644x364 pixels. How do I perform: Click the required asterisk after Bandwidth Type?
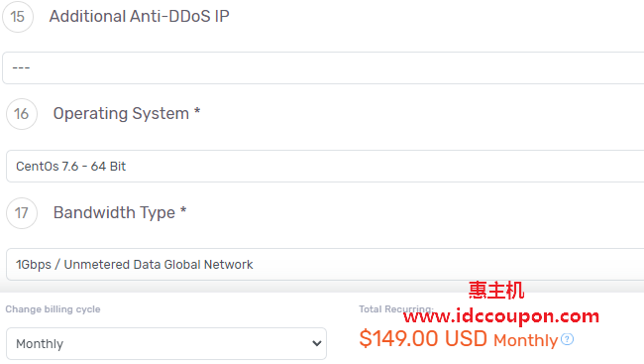pyautogui.click(x=183, y=210)
